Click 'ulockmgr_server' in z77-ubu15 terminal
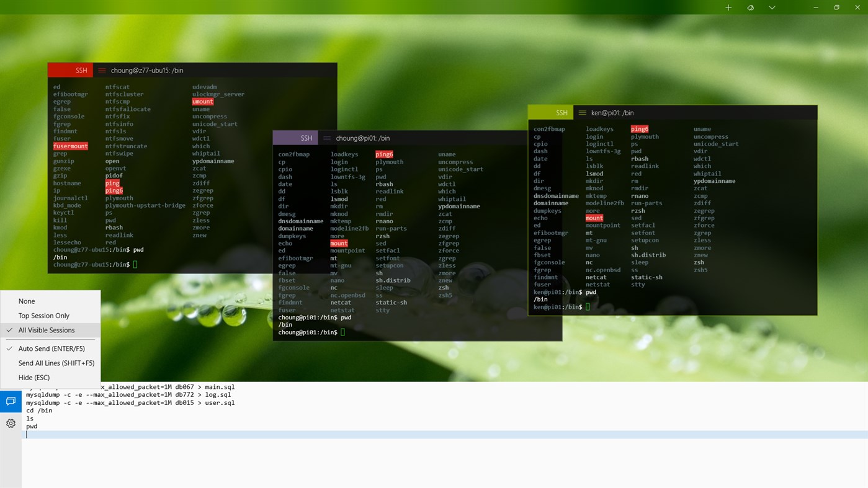Screen dimensions: 868x488 coord(218,94)
